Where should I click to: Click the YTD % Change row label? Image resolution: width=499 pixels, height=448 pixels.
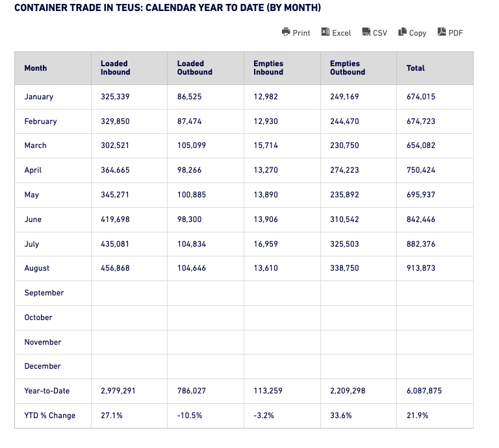click(50, 416)
